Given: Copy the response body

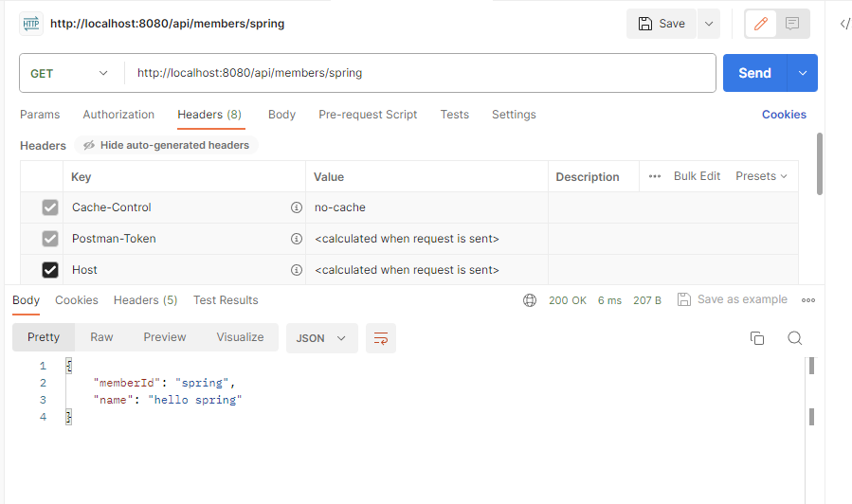Looking at the screenshot, I should 757,338.
